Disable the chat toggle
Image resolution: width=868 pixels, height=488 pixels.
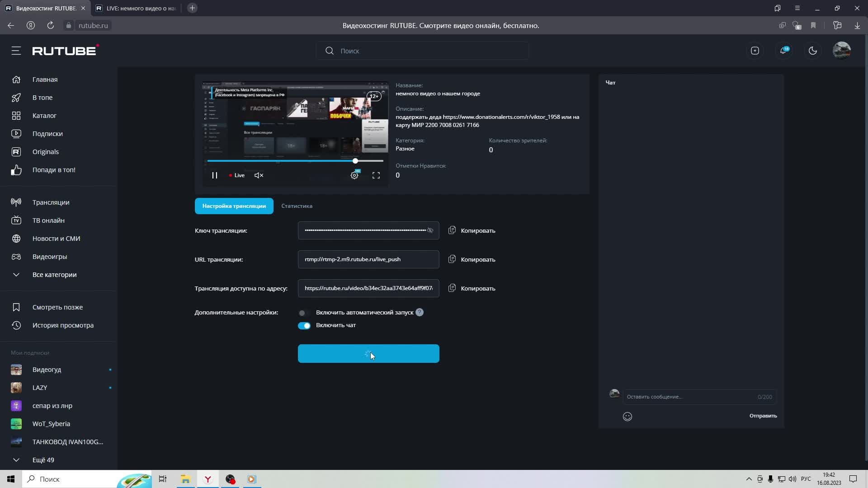coord(304,326)
